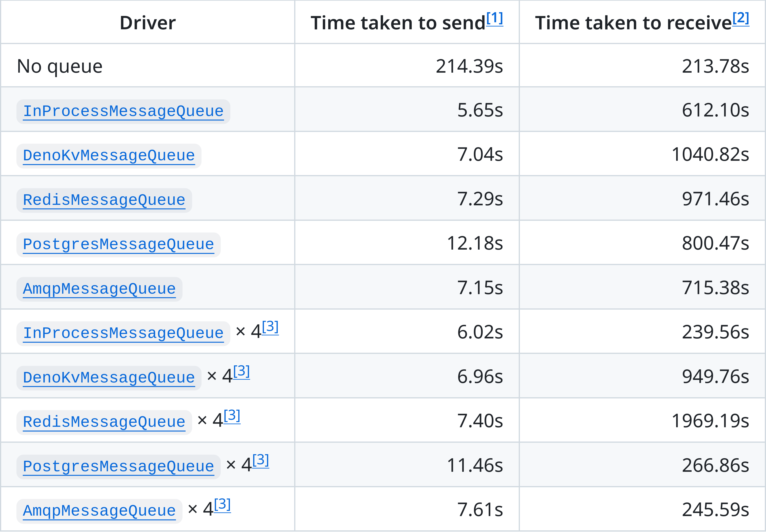Click InProcessMessageQueue link in the × 4 row
The width and height of the screenshot is (766, 532).
123,333
